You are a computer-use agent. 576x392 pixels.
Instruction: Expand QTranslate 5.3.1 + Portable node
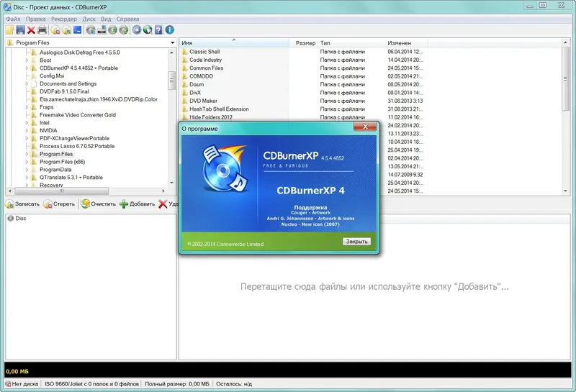coord(27,178)
